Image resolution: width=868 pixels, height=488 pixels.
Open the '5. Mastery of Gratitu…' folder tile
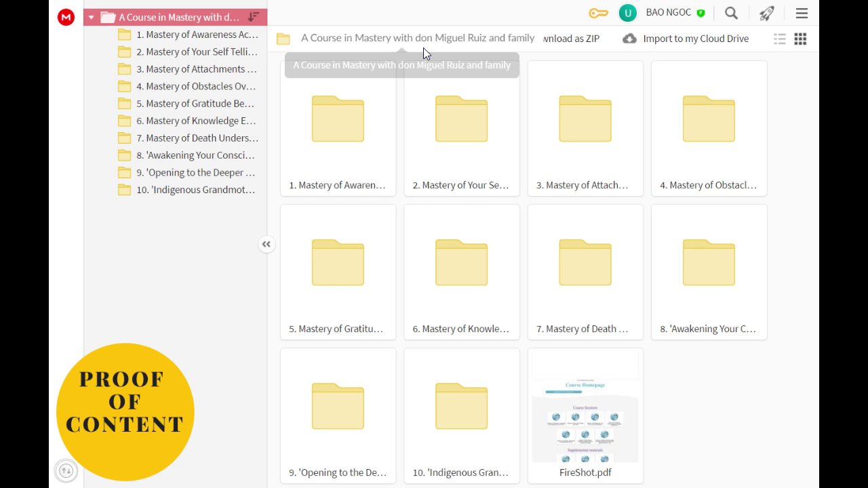click(x=338, y=272)
